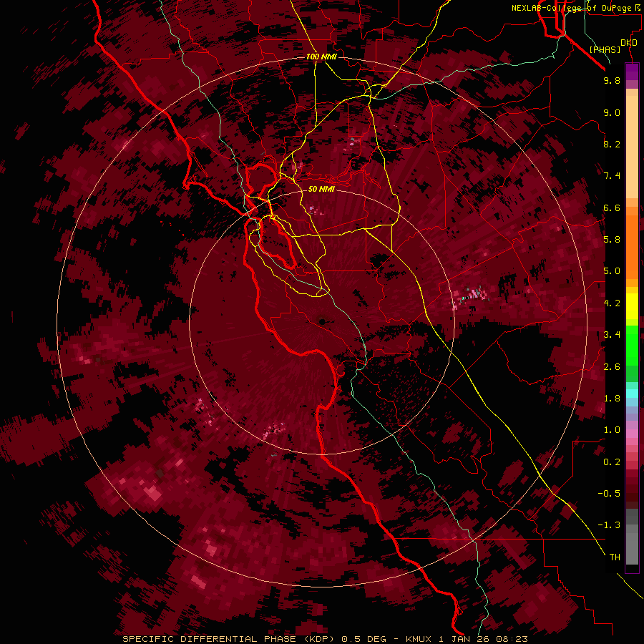The width and height of the screenshot is (644, 644).
Task: Click the 50 NMI range ring label
Action: (321, 189)
